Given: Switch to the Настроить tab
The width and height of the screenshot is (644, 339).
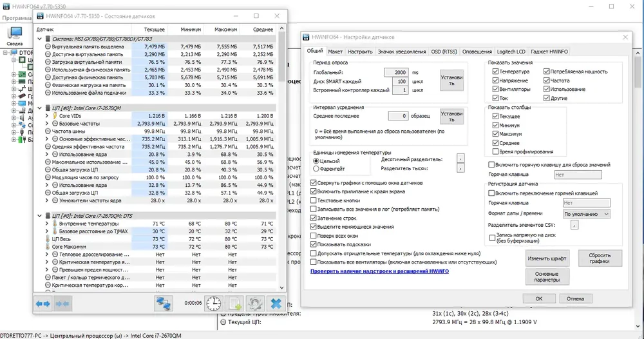Looking at the screenshot, I should 360,52.
